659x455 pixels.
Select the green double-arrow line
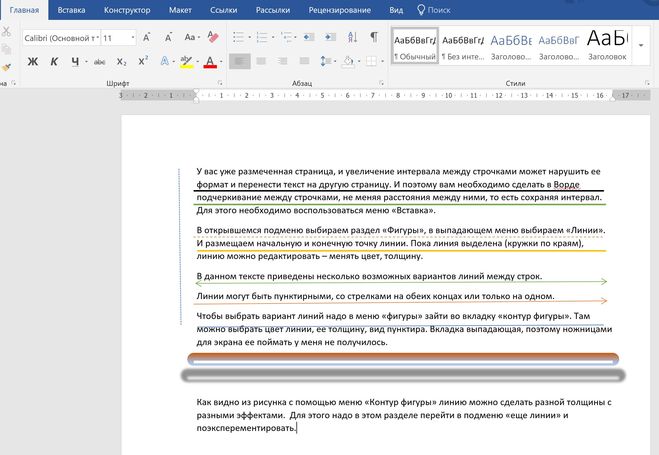(x=401, y=282)
